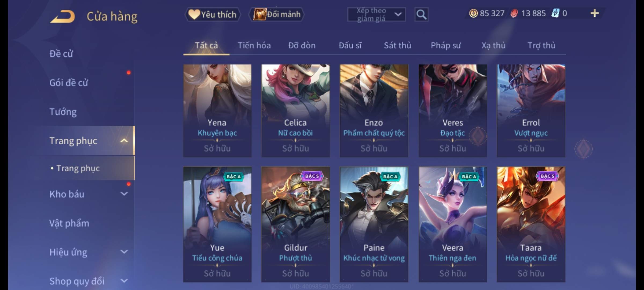Screen dimensions: 644x290
Task: Click the plus icon to add currency
Action: point(595,13)
